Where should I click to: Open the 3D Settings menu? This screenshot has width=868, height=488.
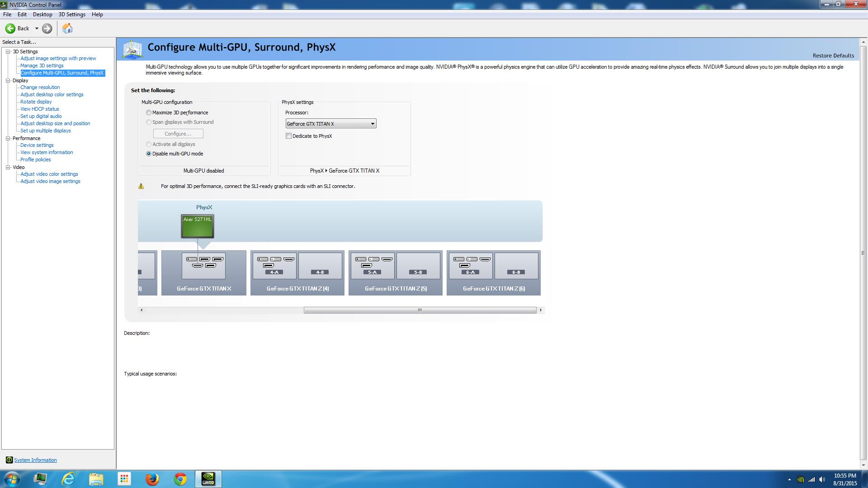point(71,14)
